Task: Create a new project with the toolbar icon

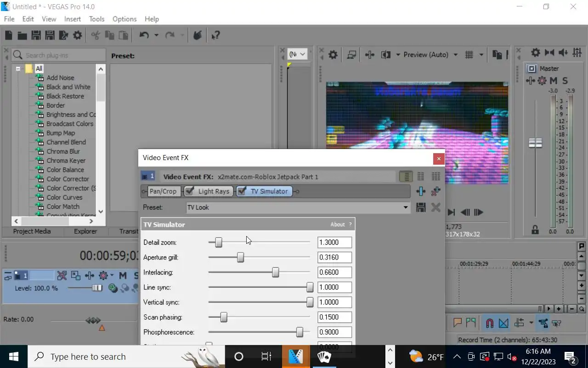Action: pyautogui.click(x=9, y=35)
